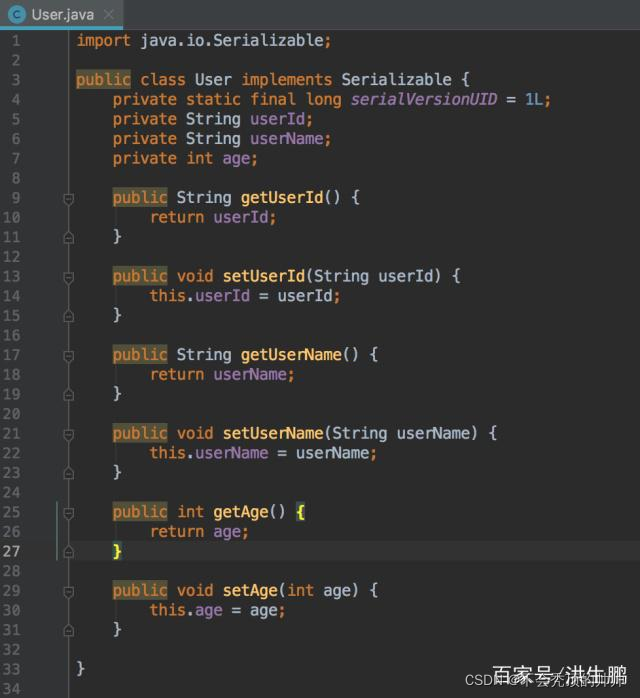This screenshot has width=640, height=698.
Task: Click fold end marker at line 27
Action: (x=69, y=552)
